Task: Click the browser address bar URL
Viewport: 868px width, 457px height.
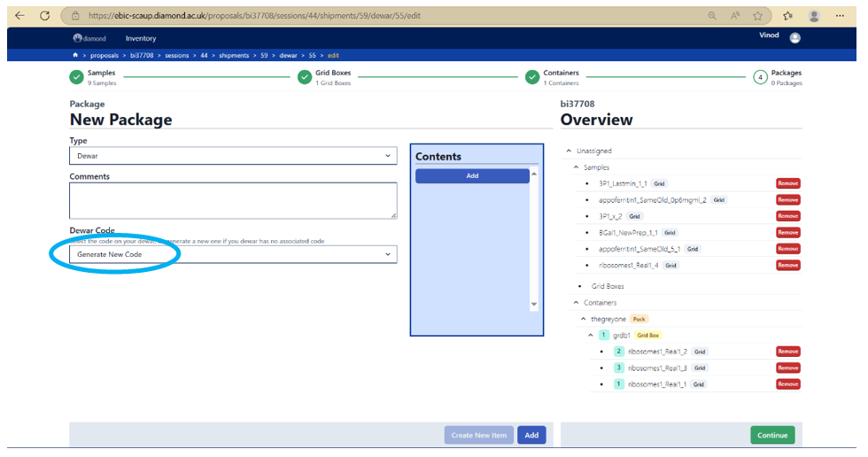Action: (x=255, y=15)
